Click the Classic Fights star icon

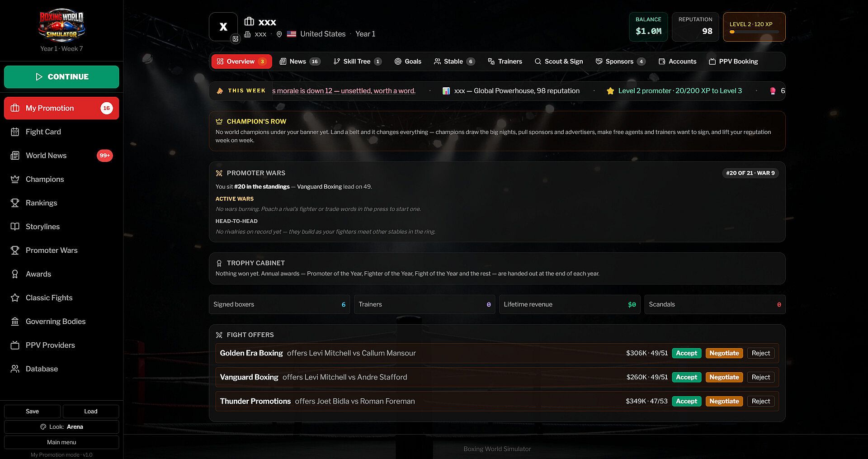point(15,298)
